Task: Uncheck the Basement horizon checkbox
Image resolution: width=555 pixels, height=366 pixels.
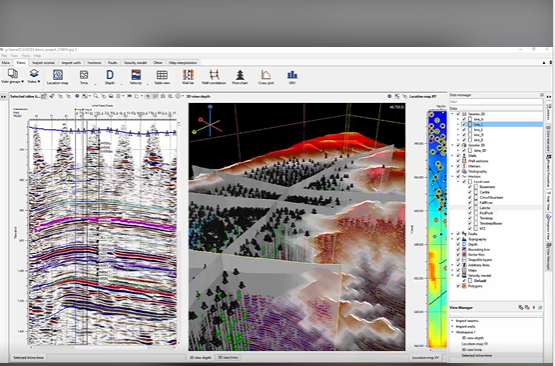Action: click(x=470, y=187)
